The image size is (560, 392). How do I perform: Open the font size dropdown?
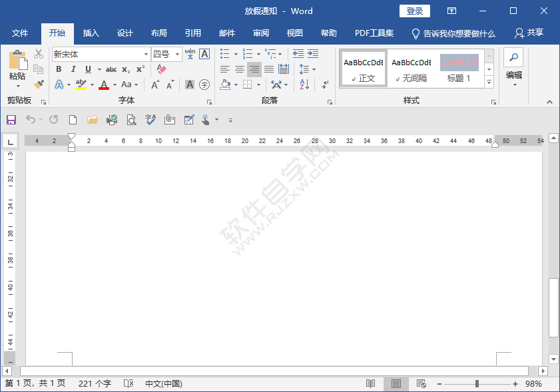point(177,54)
